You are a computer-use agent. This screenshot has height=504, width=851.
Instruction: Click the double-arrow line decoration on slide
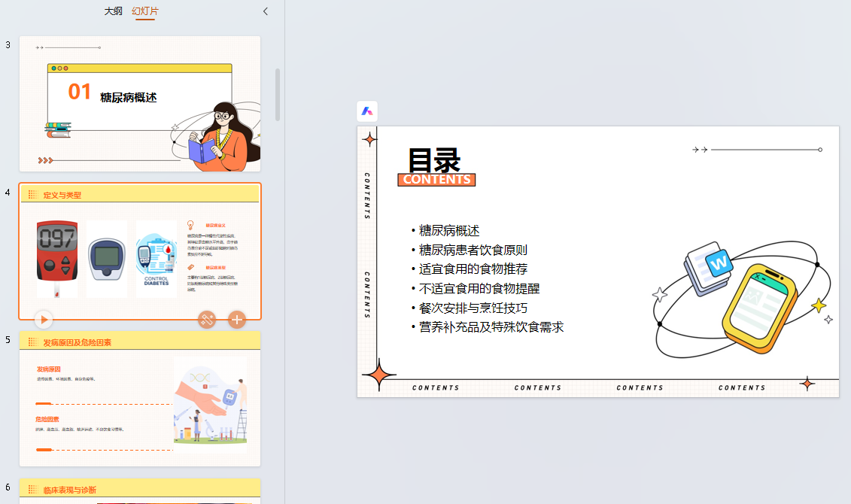tap(757, 150)
